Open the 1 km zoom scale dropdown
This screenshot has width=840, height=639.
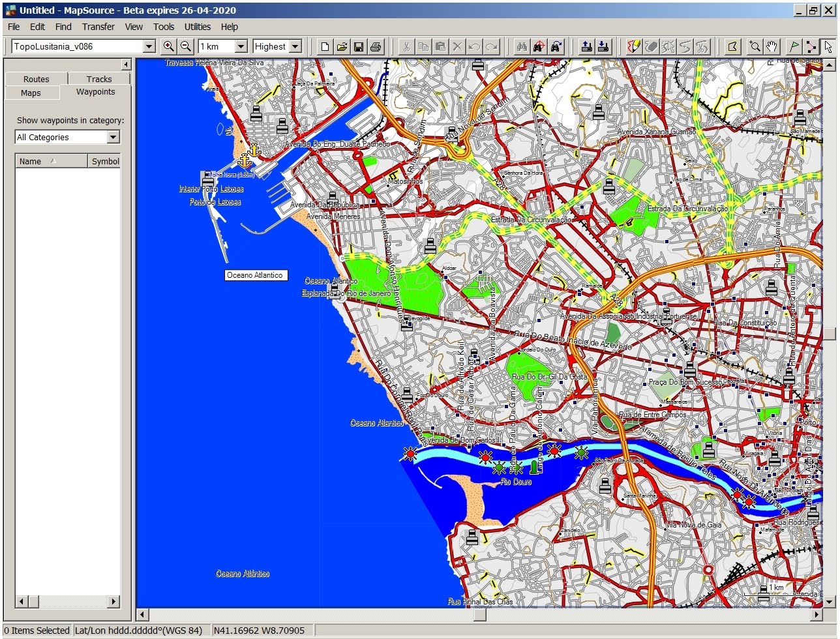tap(241, 46)
